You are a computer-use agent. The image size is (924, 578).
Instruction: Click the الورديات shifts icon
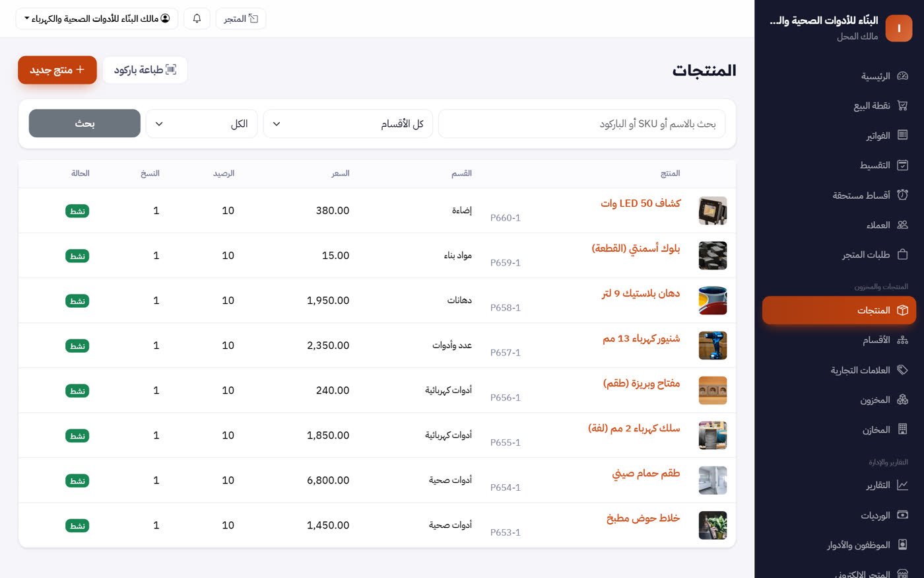point(902,515)
